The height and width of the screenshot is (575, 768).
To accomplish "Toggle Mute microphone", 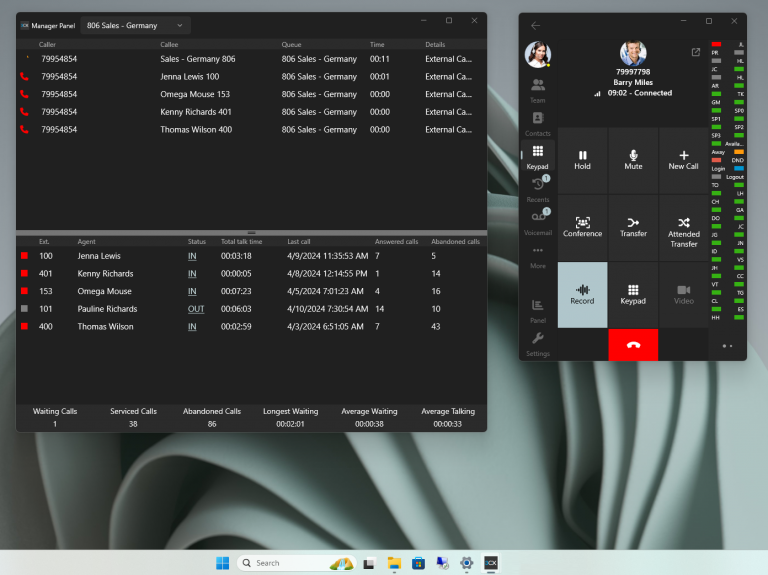I will pyautogui.click(x=633, y=160).
